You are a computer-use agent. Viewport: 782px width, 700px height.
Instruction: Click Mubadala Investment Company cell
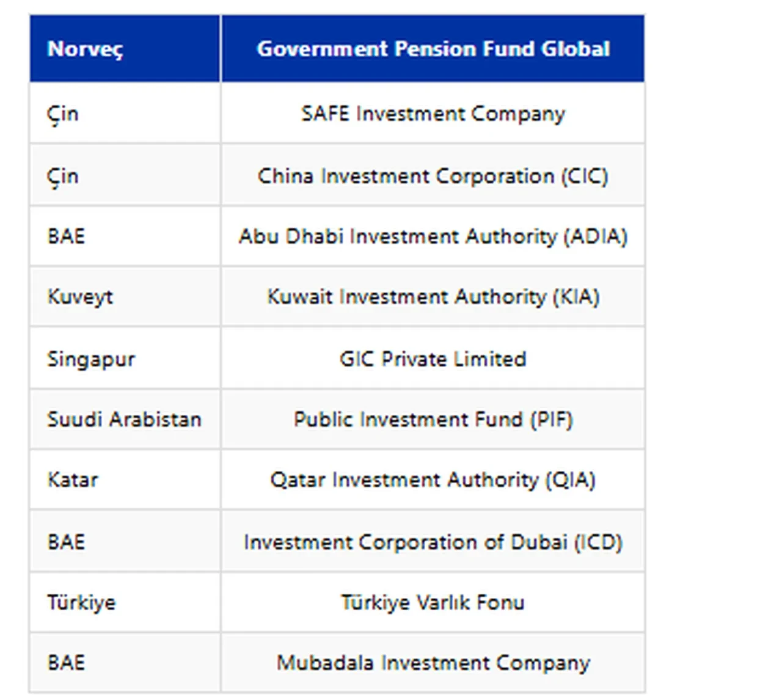tap(433, 663)
